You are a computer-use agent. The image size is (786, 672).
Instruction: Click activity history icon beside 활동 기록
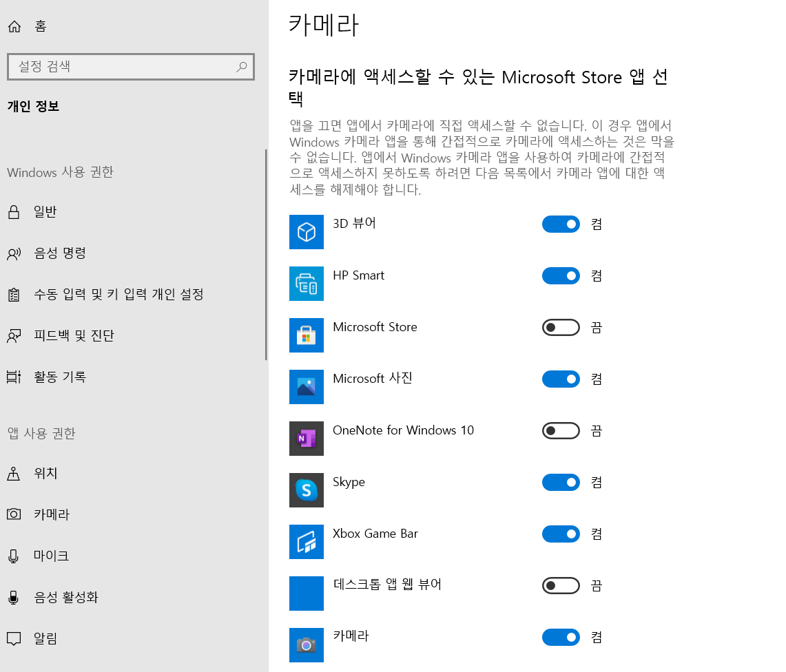14,377
